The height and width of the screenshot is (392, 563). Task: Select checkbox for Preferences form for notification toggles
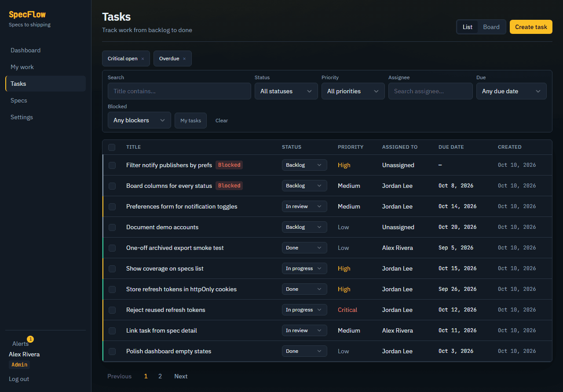(x=112, y=207)
